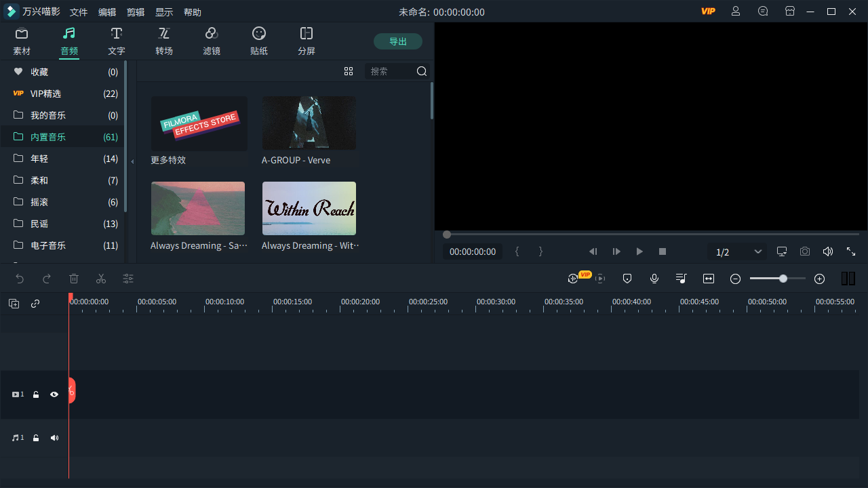Open the 文件 menu
The height and width of the screenshot is (488, 868).
tap(79, 12)
